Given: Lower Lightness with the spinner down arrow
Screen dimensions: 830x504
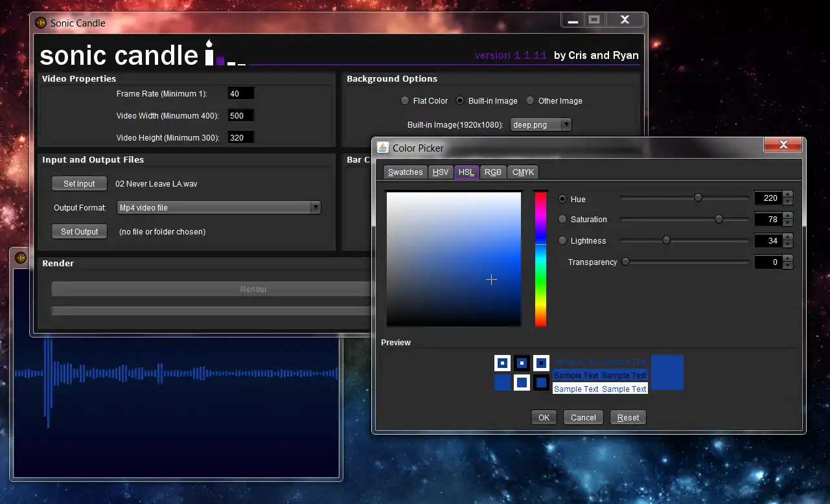Looking at the screenshot, I should pyautogui.click(x=788, y=244).
